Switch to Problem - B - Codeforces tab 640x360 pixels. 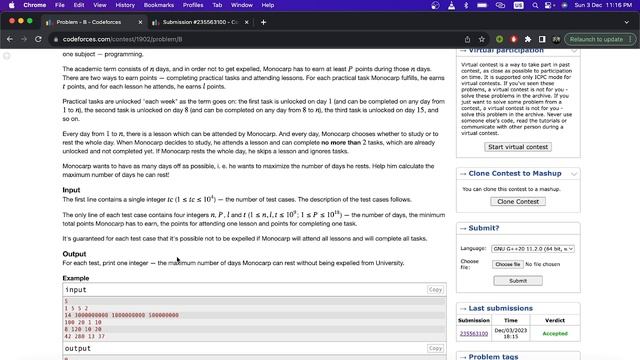pos(93,22)
